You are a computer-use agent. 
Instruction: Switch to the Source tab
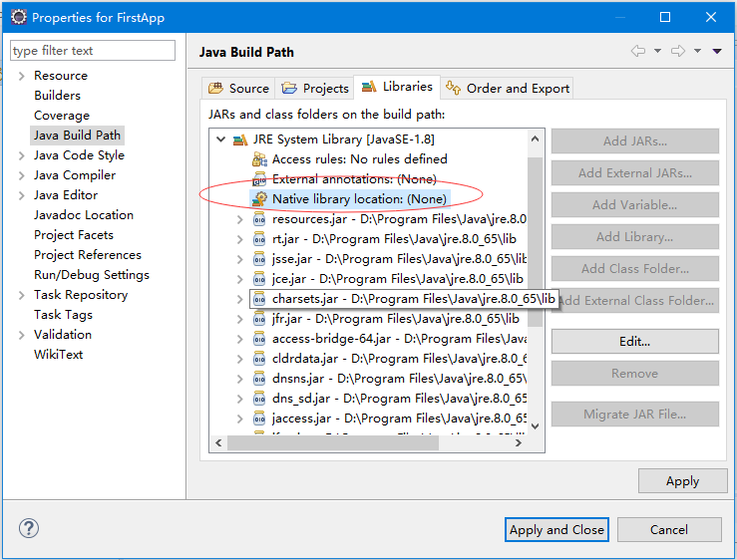pos(238,89)
